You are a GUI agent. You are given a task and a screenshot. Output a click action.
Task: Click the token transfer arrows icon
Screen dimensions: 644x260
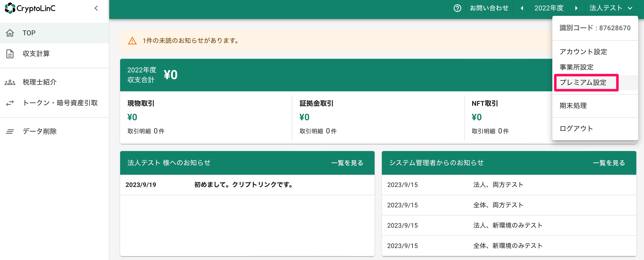tap(10, 103)
